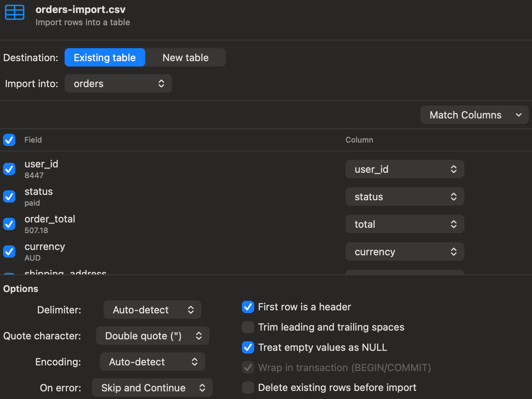The image size is (532, 399).
Task: Click the sample value 8447
Action: [34, 175]
